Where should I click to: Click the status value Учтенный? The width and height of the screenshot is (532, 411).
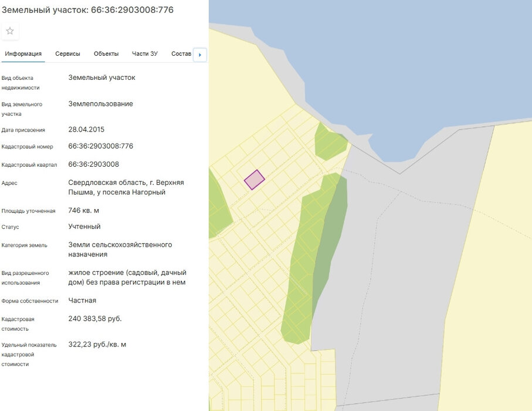[x=84, y=227]
